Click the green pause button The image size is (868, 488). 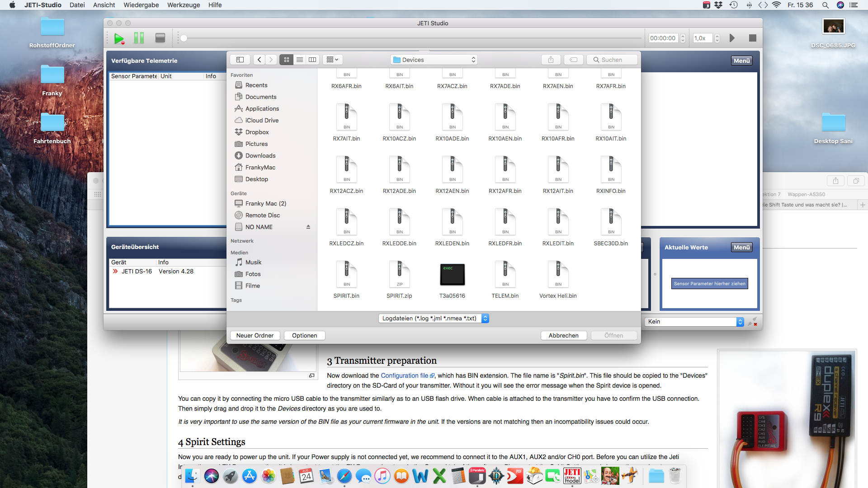pos(139,38)
